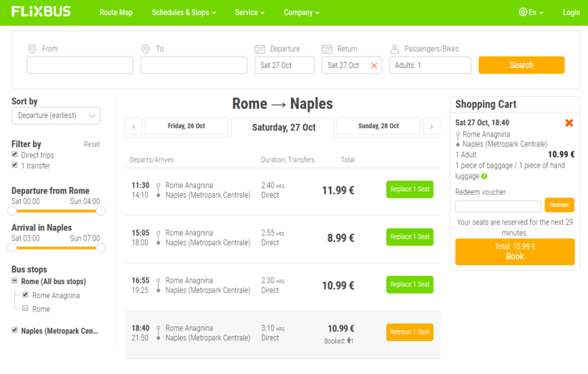Collapse the Rome (All bus stops) tree
588x374 pixels.
click(x=15, y=281)
